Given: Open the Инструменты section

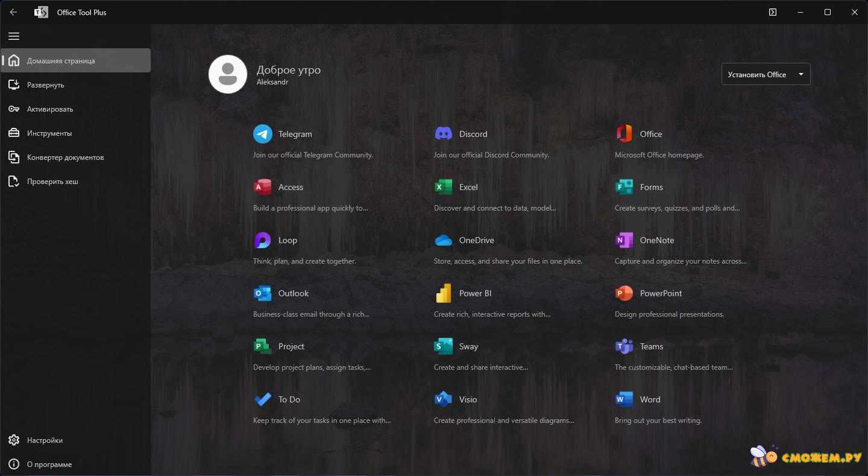Looking at the screenshot, I should click(75, 133).
